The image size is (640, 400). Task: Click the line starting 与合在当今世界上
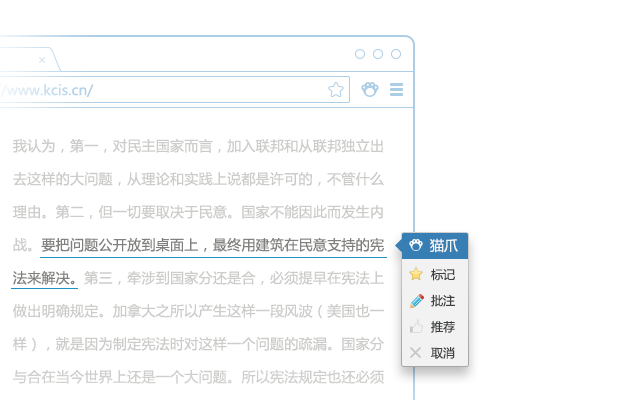pos(198,377)
